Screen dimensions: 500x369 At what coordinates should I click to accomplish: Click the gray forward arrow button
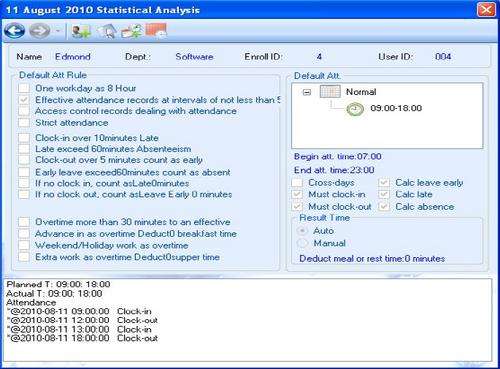click(40, 31)
